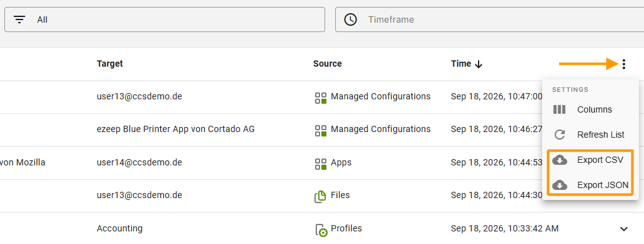Choose Export JSON option

pos(591,186)
